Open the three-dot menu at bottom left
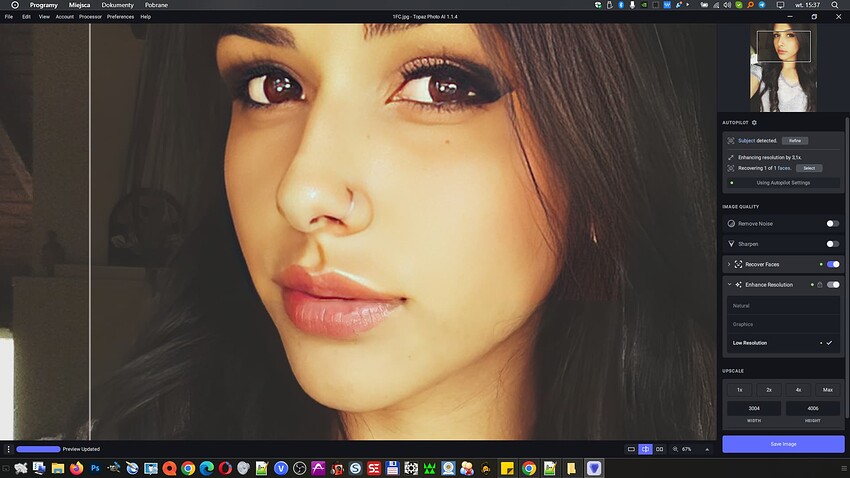Screen dimensions: 850x478 tap(8, 449)
